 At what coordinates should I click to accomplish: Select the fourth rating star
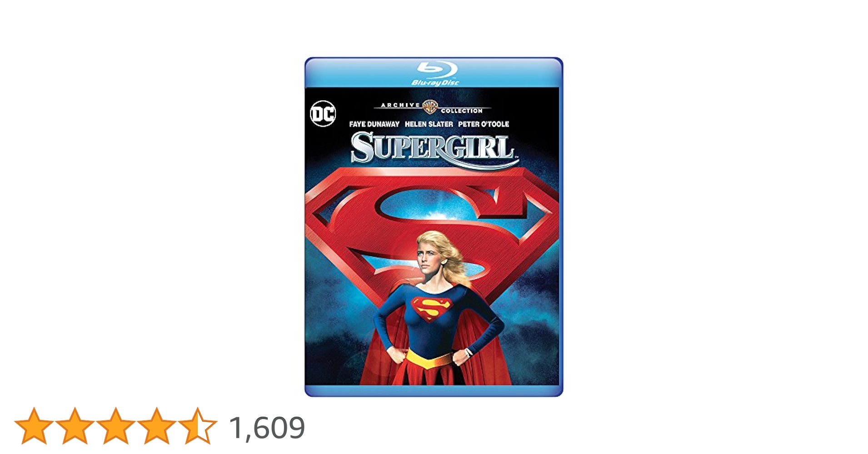click(156, 426)
